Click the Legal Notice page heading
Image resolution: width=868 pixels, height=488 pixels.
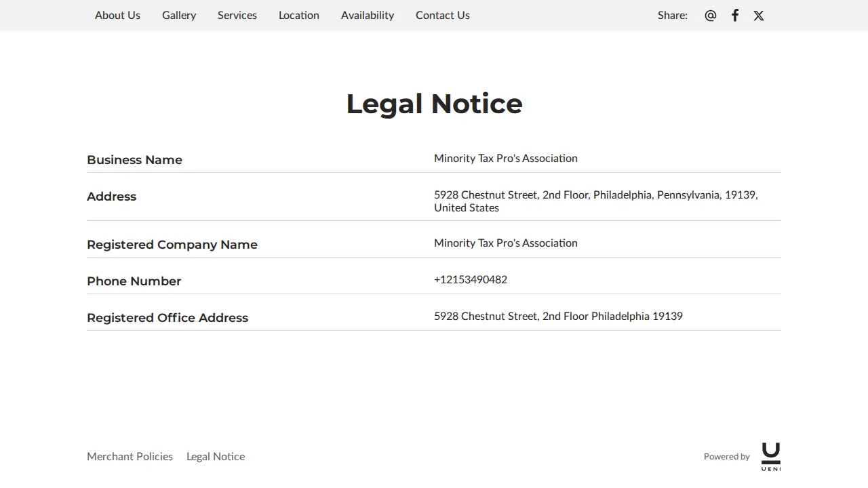click(x=434, y=104)
